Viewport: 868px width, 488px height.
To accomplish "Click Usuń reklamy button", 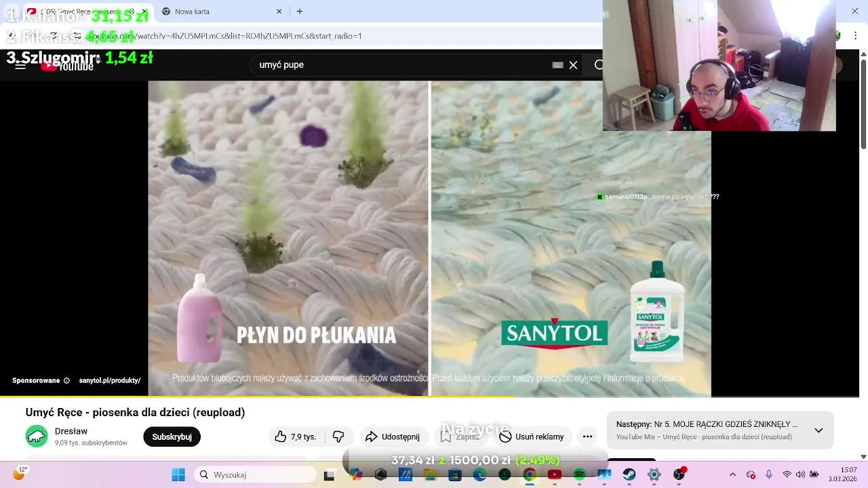I will tap(532, 436).
